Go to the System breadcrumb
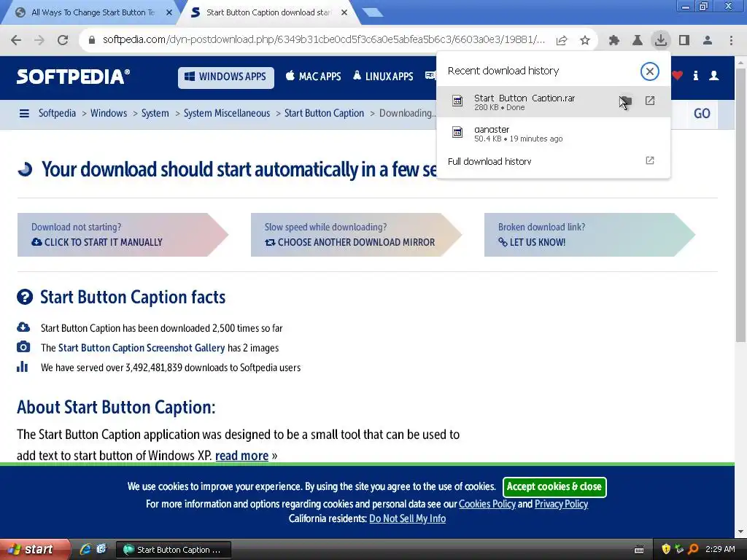 click(155, 113)
